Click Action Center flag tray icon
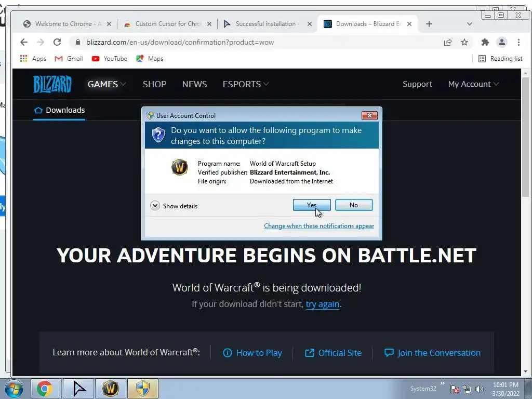 (x=455, y=389)
